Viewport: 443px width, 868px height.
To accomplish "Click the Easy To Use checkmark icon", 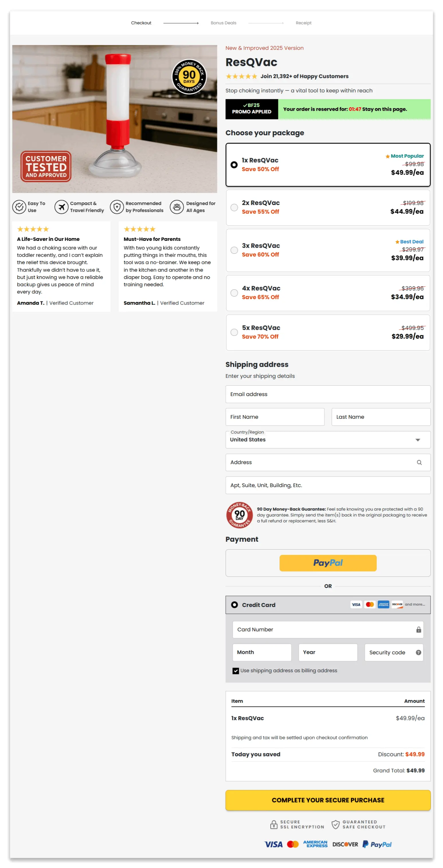I will click(19, 206).
